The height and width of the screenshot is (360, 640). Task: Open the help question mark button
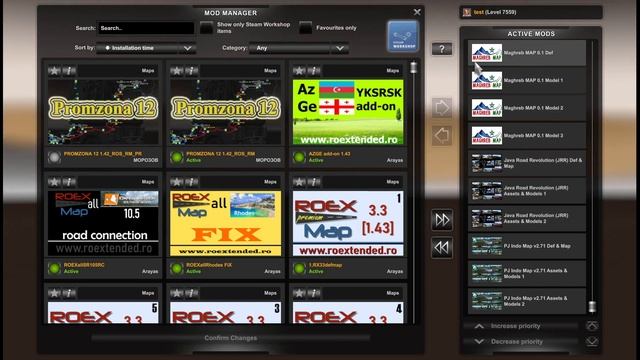(x=442, y=49)
